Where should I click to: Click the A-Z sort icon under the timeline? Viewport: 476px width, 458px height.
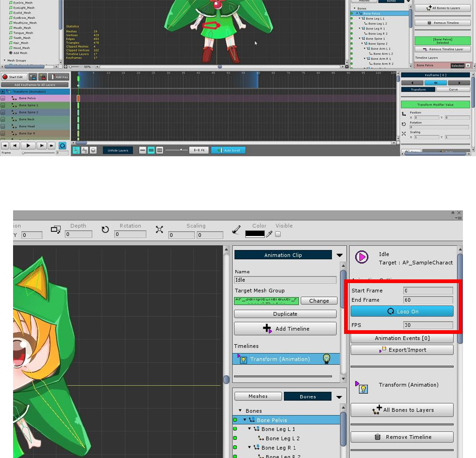click(85, 150)
